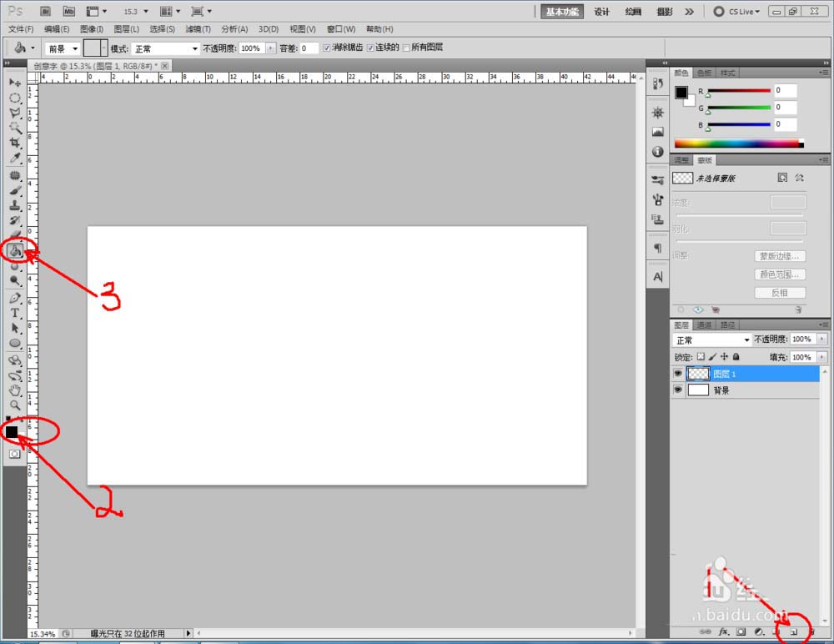The width and height of the screenshot is (834, 644).
Task: Toggle lock all padlock
Action: click(x=736, y=356)
